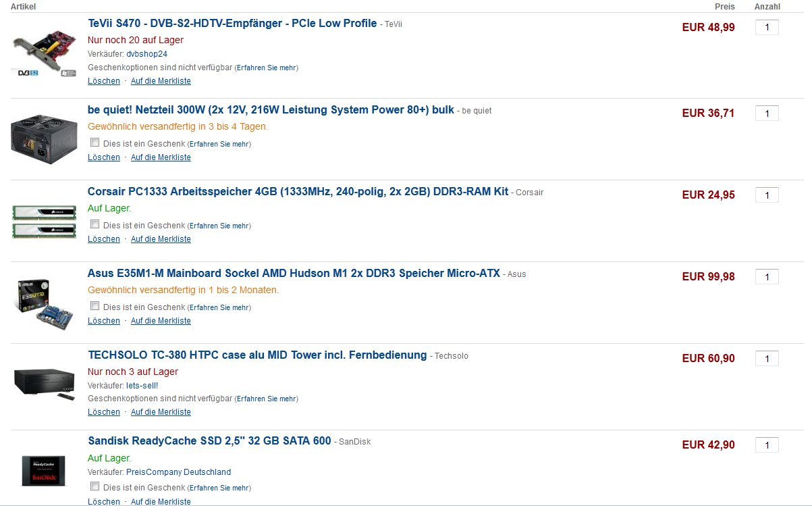Click Löschen under Corsair RAM Kit item
The height and width of the screenshot is (506, 812).
point(104,239)
